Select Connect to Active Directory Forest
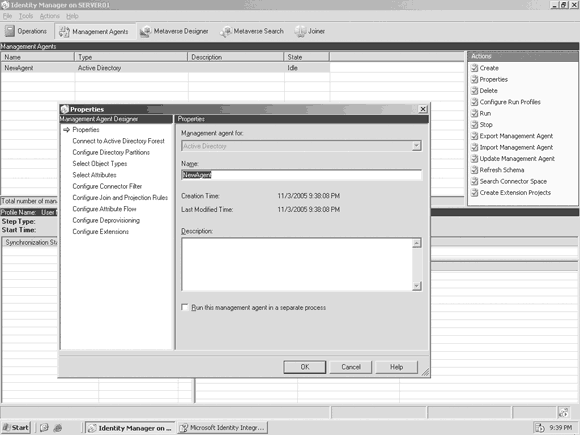The image size is (580, 435). tap(118, 141)
